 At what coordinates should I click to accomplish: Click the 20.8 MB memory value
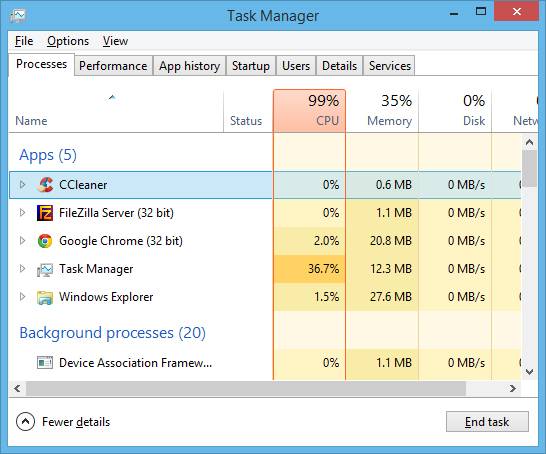tap(391, 241)
